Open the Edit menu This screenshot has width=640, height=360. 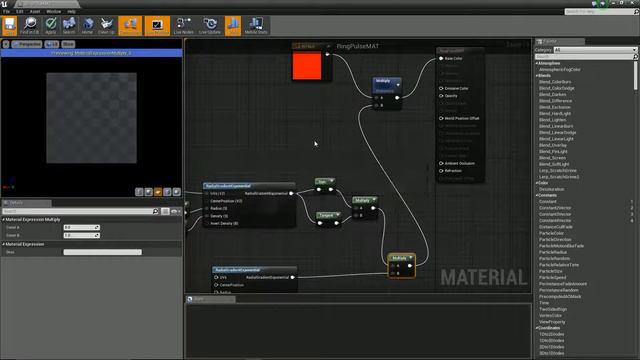click(20, 11)
